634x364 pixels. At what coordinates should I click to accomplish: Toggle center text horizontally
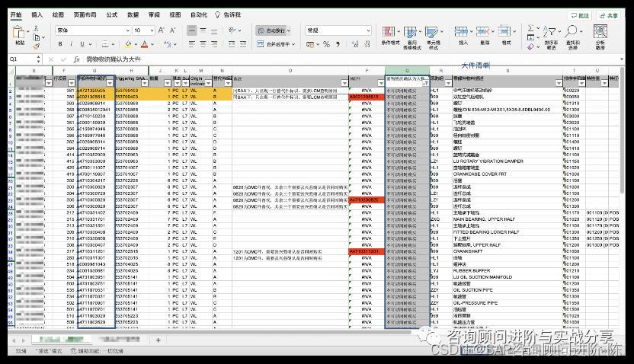tap(203, 44)
